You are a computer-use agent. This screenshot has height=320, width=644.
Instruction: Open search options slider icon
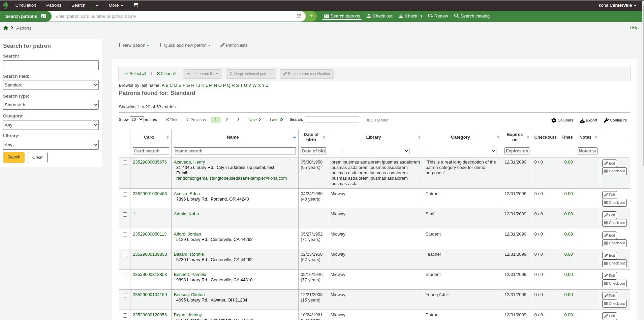299,16
